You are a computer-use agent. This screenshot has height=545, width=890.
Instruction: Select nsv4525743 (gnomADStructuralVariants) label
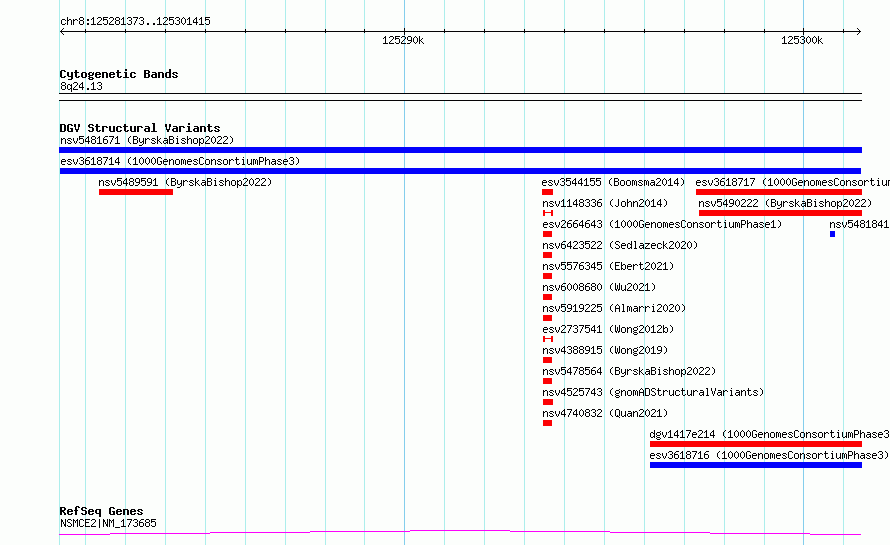[x=653, y=392]
